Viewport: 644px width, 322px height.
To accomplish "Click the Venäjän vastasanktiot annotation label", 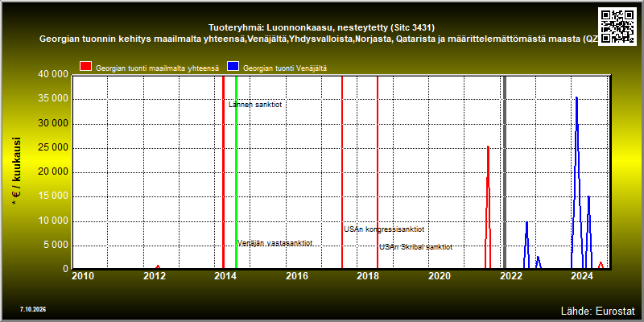I will click(275, 243).
